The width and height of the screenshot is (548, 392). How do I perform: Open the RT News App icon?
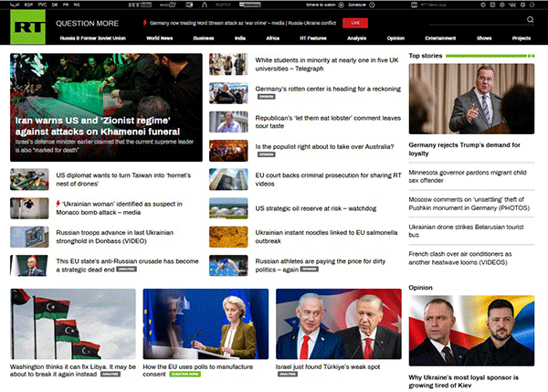tap(414, 5)
